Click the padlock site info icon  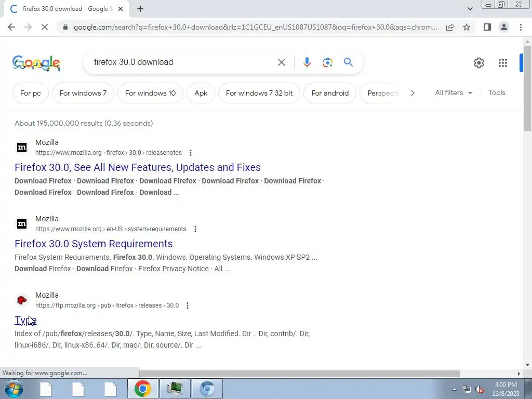(x=65, y=27)
